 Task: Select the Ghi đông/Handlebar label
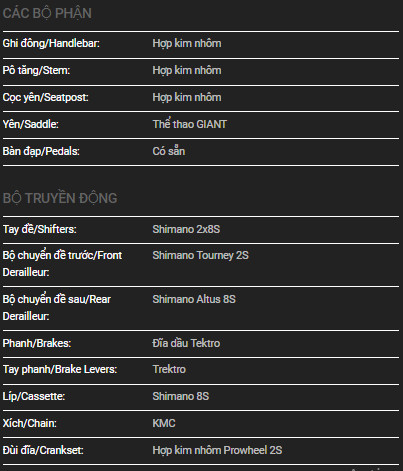51,44
